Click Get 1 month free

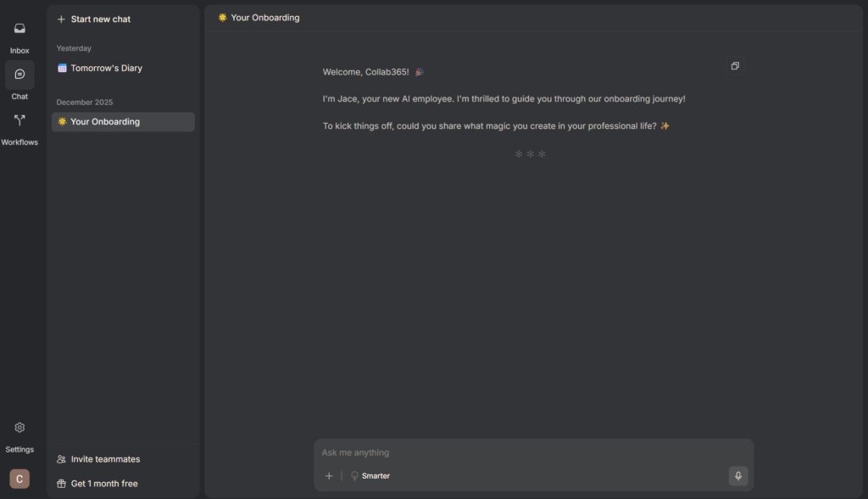(x=104, y=484)
